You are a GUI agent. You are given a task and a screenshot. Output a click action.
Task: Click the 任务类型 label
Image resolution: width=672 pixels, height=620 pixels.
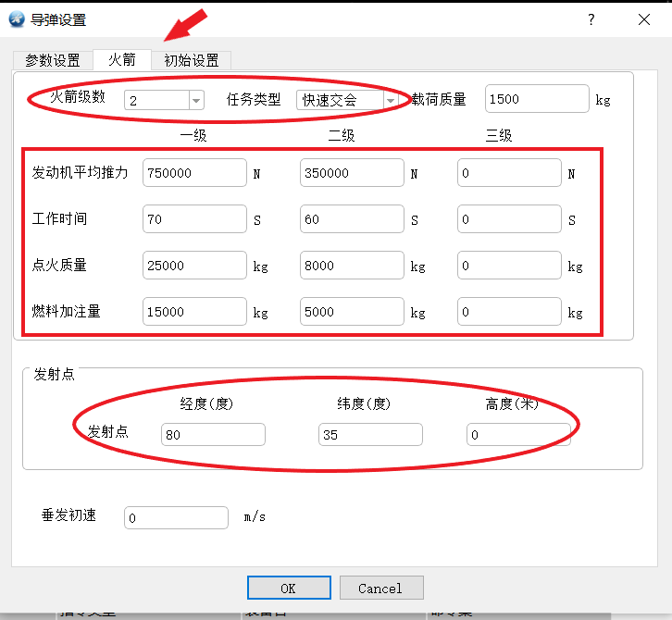[254, 99]
